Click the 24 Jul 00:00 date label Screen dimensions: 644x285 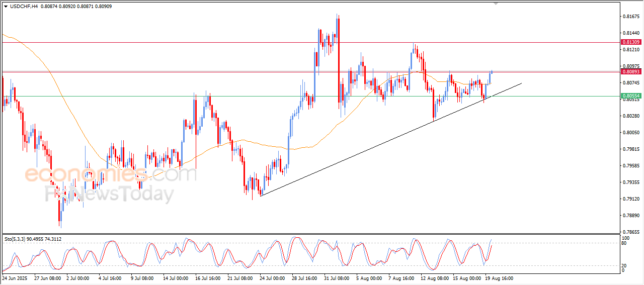click(x=273, y=277)
